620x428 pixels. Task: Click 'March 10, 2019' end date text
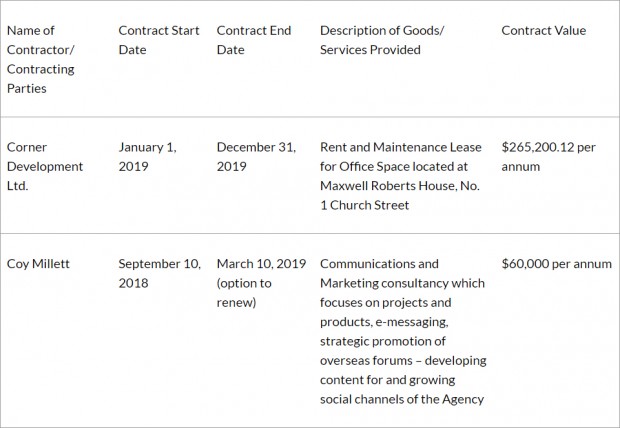coord(261,264)
